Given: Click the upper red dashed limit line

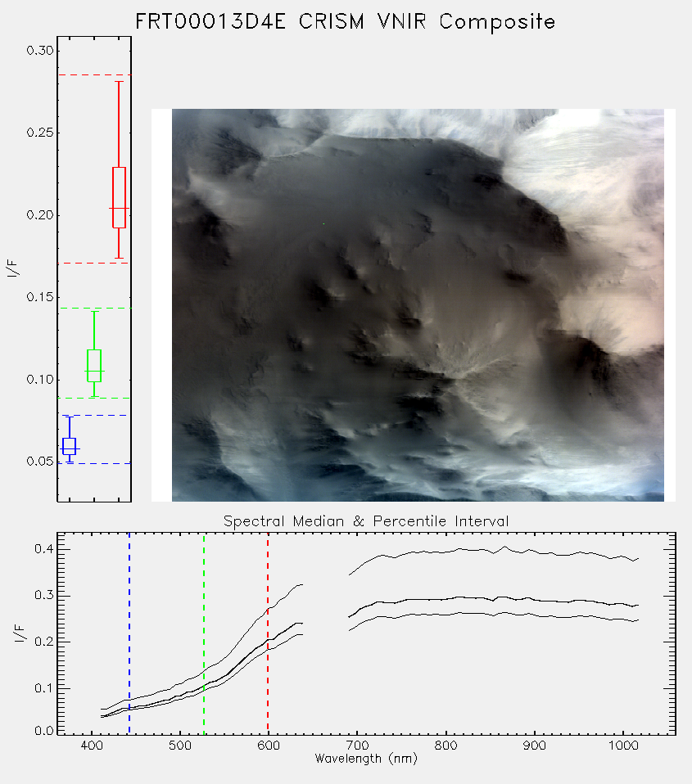Looking at the screenshot, I should tap(94, 75).
